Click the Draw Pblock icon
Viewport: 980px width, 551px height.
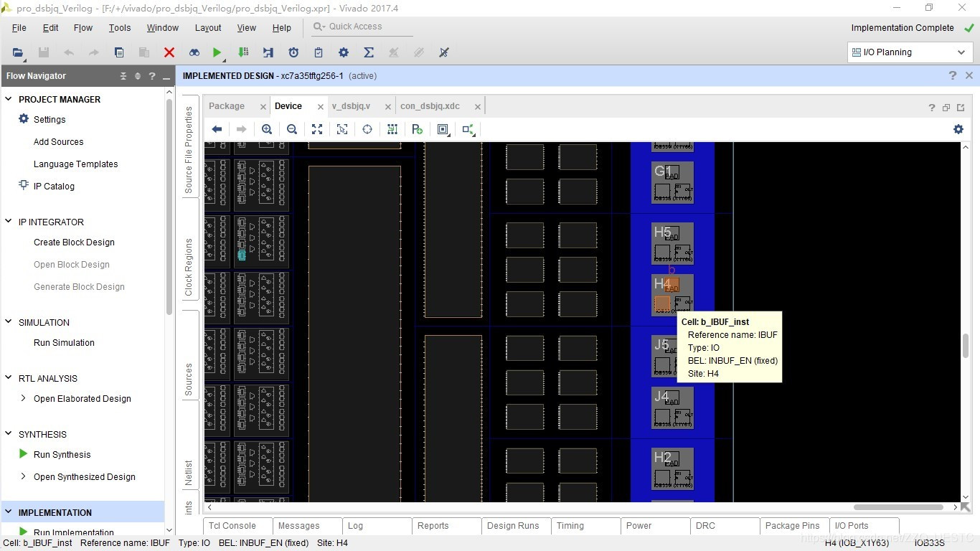coord(418,129)
